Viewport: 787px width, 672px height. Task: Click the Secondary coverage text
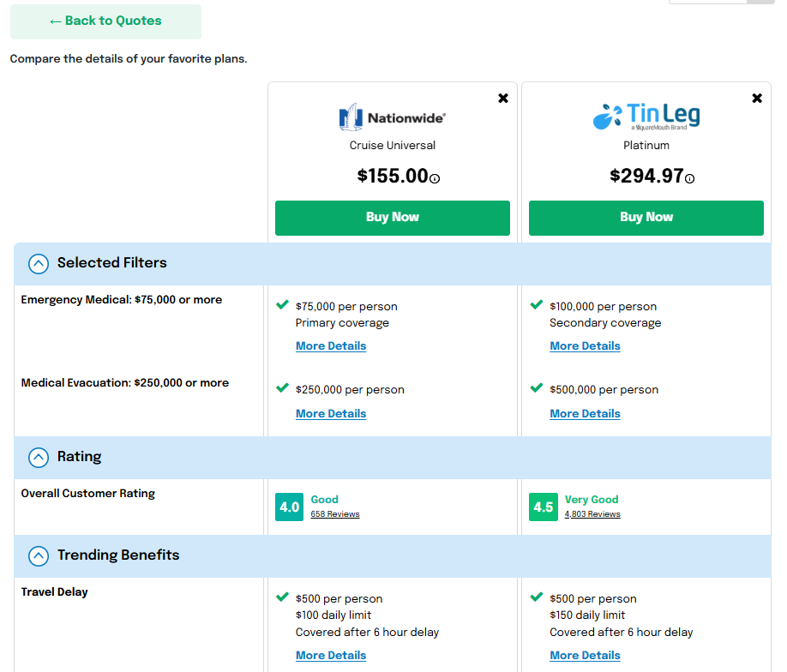click(x=605, y=322)
